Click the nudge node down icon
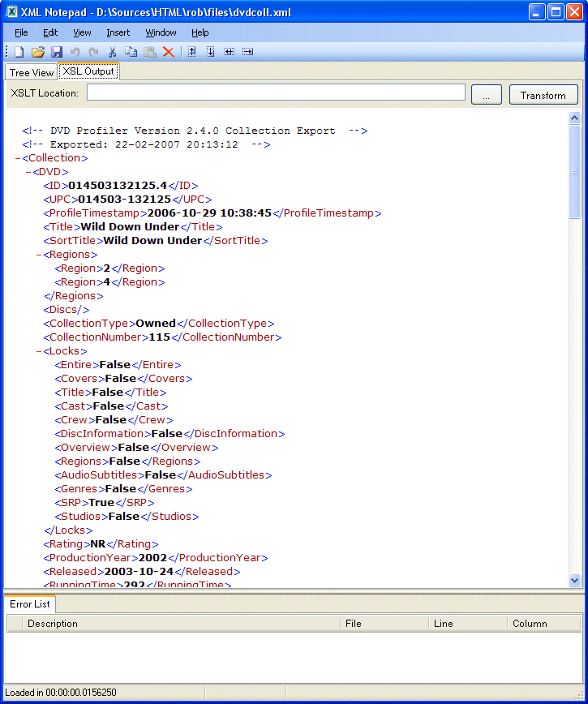Image resolution: width=588 pixels, height=704 pixels. [x=210, y=52]
